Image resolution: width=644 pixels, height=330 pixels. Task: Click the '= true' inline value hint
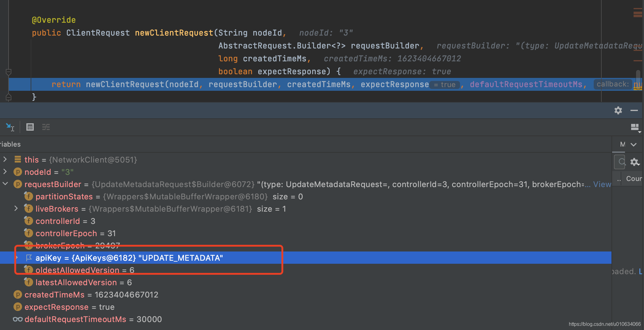445,85
